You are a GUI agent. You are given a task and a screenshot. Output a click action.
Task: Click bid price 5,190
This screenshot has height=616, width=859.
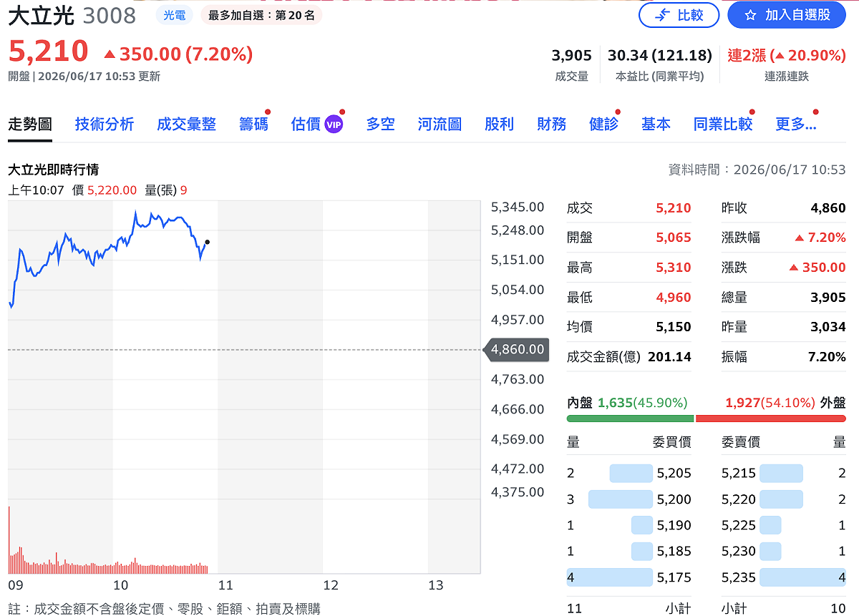(x=674, y=525)
